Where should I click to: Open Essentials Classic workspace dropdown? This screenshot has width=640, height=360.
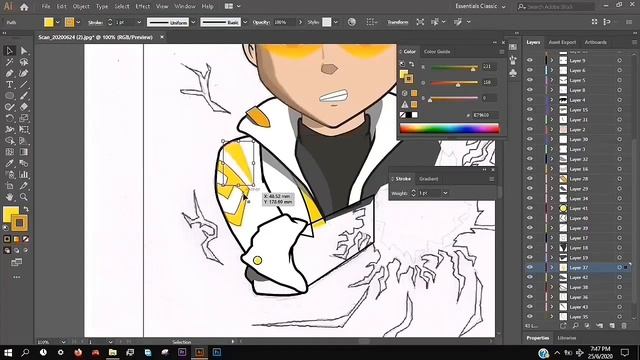480,6
